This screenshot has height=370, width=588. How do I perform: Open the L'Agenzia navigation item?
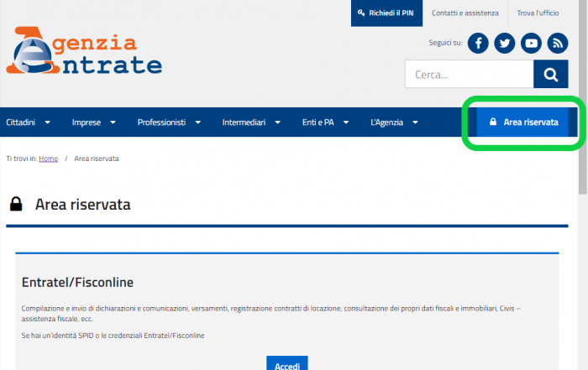[386, 122]
